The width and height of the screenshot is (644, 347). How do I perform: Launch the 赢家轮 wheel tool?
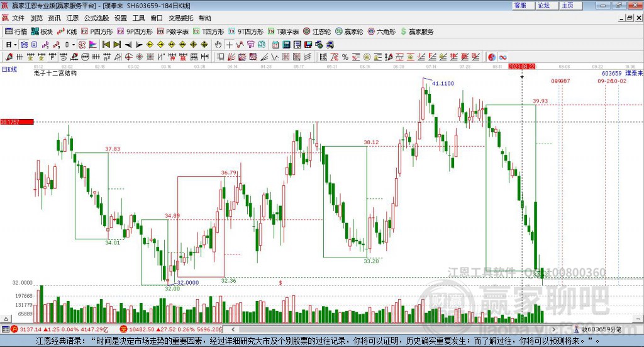click(x=349, y=31)
